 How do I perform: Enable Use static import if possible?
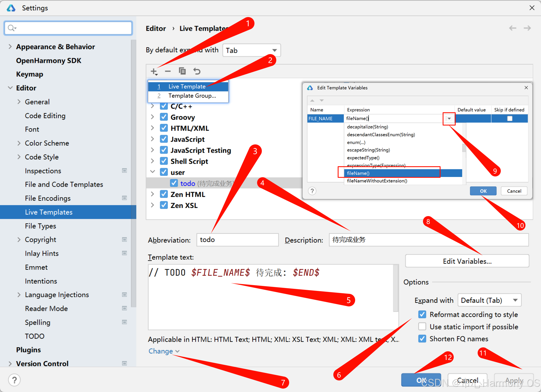pyautogui.click(x=422, y=326)
